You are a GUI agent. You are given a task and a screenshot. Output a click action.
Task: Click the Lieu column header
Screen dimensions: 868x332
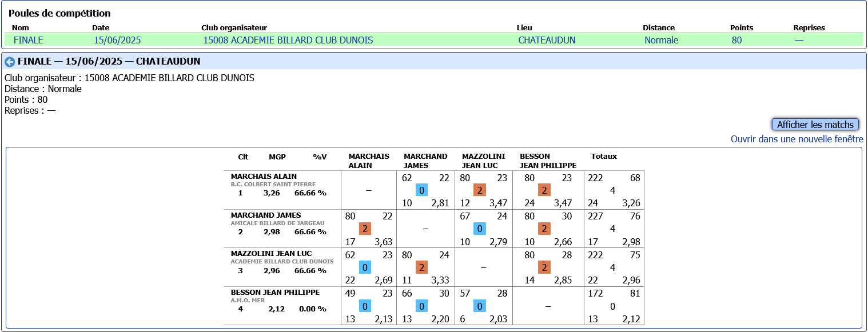pos(524,27)
